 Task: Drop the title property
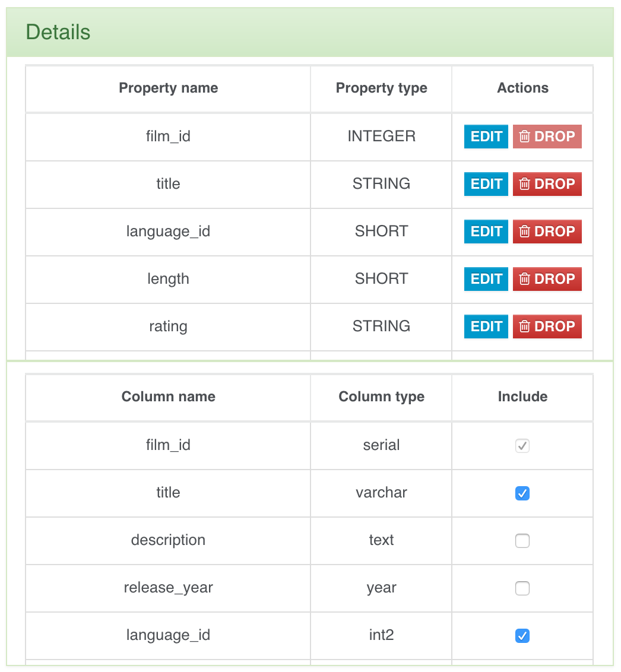point(547,184)
